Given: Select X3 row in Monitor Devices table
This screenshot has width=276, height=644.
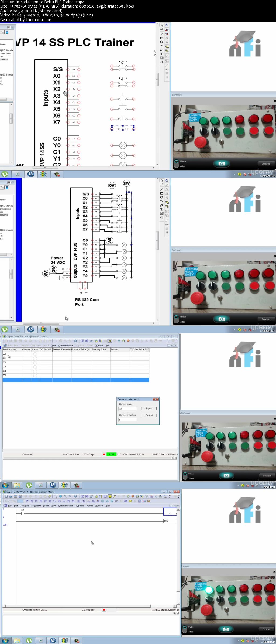Looking at the screenshot, I should click(x=76, y=367).
